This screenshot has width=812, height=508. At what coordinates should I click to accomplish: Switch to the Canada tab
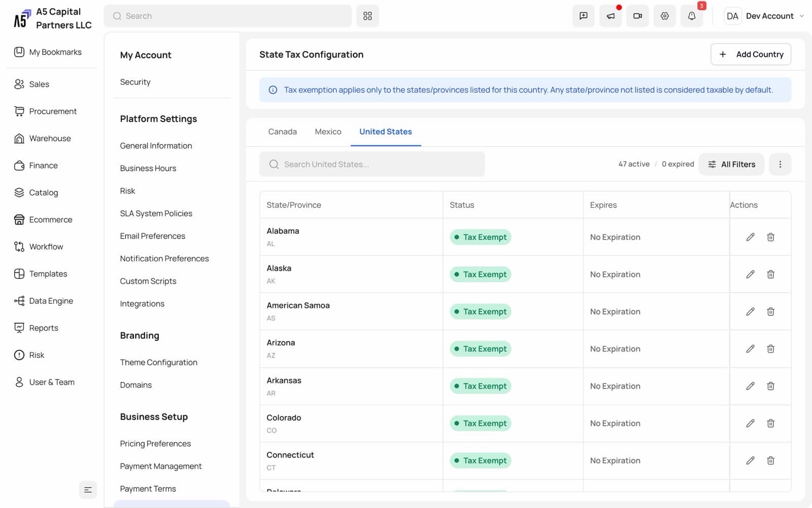tap(282, 132)
